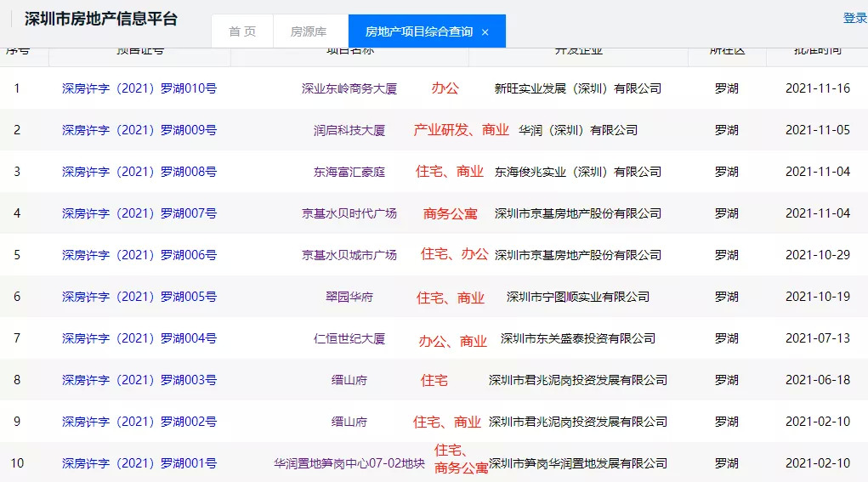Image resolution: width=868 pixels, height=482 pixels.
Task: Select developer 深圳市京基房地产股份有限公司 in row 5
Action: pyautogui.click(x=578, y=255)
